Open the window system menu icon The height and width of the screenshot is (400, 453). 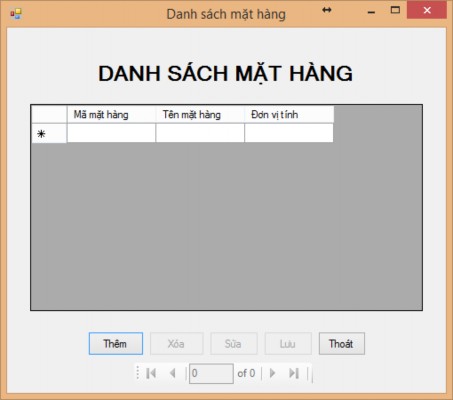(15, 14)
